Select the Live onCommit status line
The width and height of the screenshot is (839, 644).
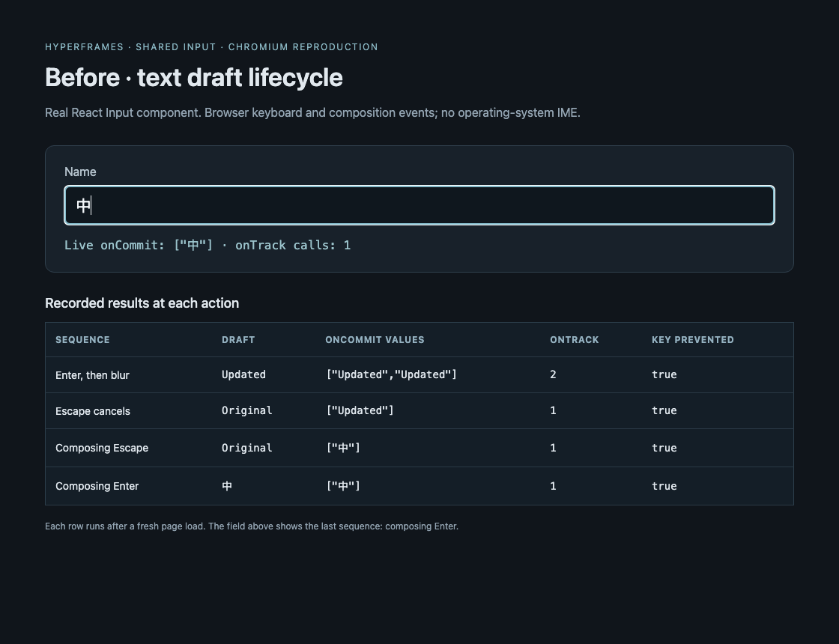208,245
